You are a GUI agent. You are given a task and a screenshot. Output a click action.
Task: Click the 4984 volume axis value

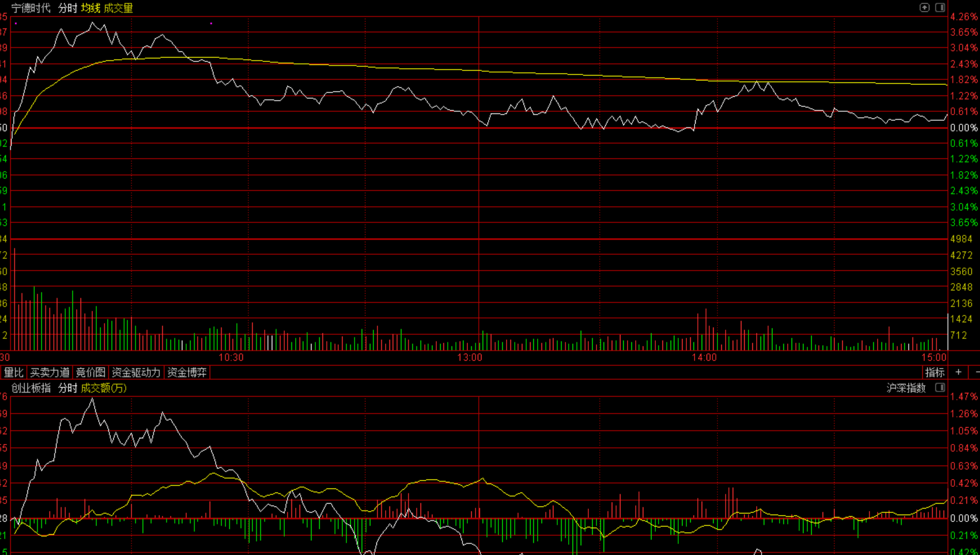(961, 239)
